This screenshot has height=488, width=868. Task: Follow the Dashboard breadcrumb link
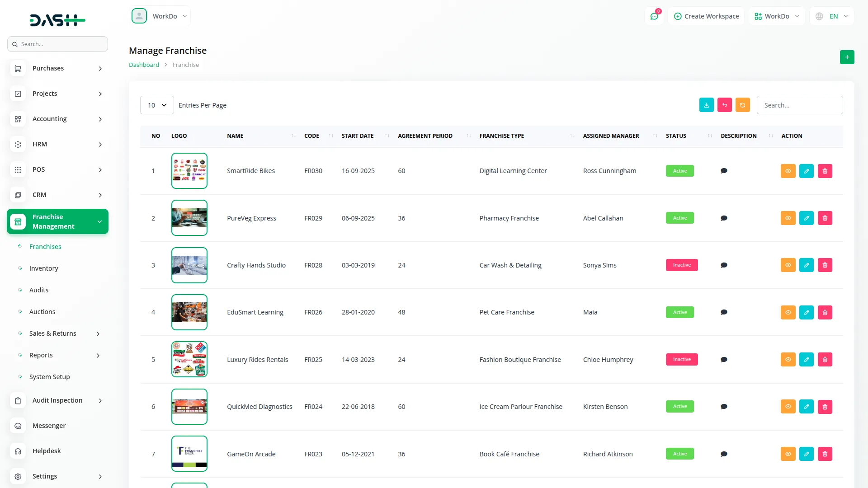click(x=144, y=65)
